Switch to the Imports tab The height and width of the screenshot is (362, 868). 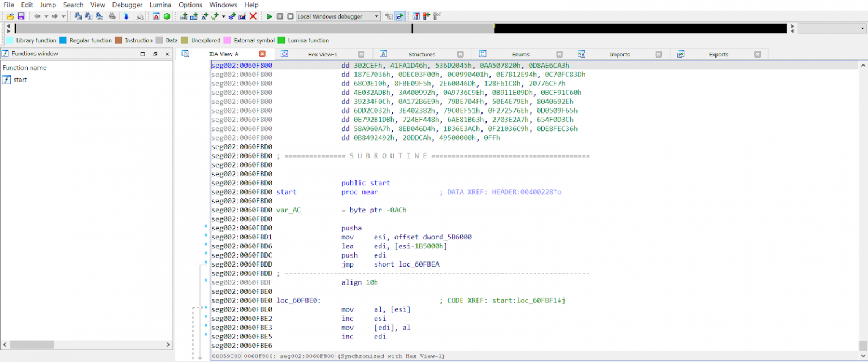619,54
